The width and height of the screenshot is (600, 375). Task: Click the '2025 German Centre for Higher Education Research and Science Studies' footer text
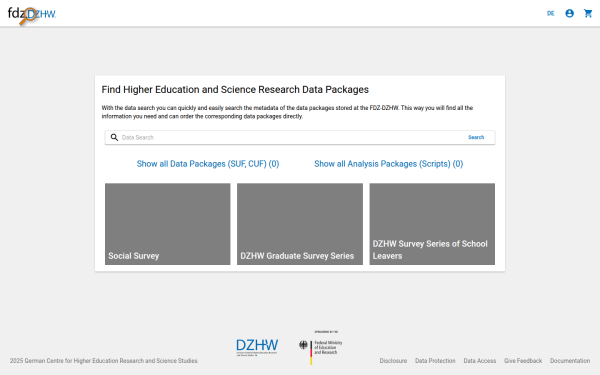pyautogui.click(x=104, y=361)
